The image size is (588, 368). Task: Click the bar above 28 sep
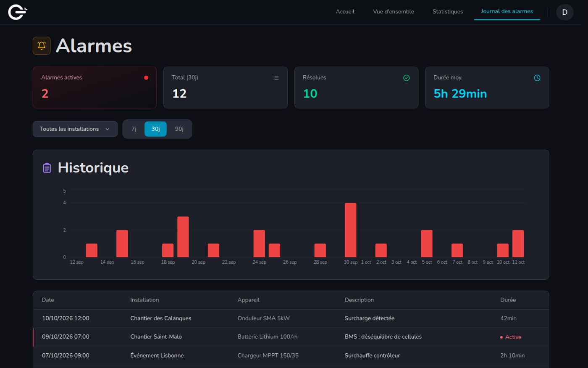coord(320,250)
